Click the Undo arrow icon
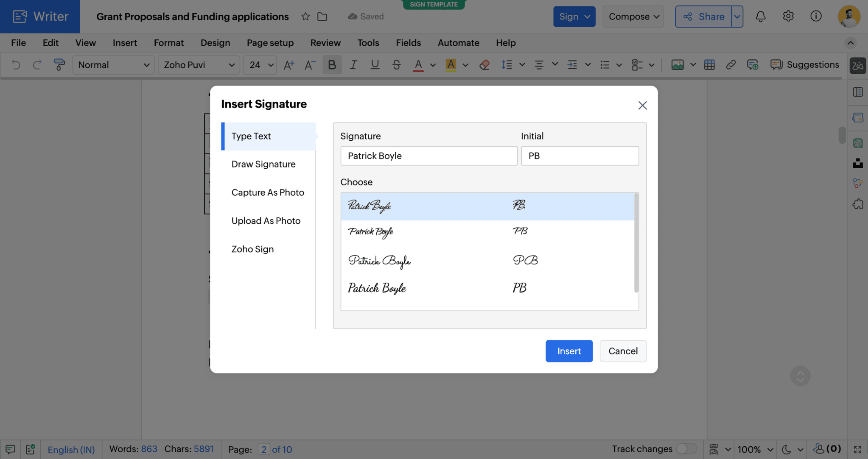The height and width of the screenshot is (459, 868). click(16, 65)
